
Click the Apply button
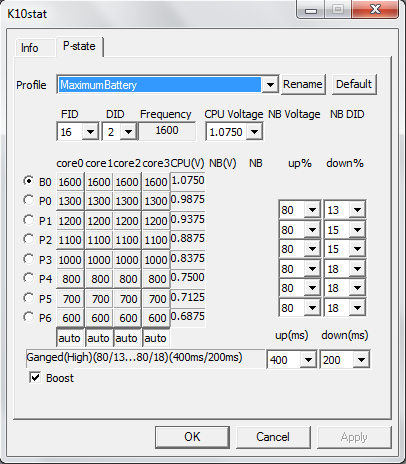pyautogui.click(x=354, y=437)
